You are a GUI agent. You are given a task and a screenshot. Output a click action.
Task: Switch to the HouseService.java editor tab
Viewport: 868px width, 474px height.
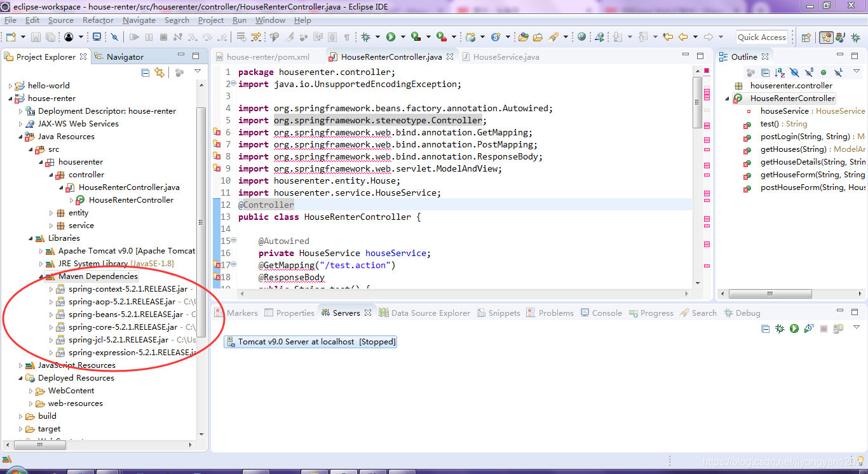(506, 57)
